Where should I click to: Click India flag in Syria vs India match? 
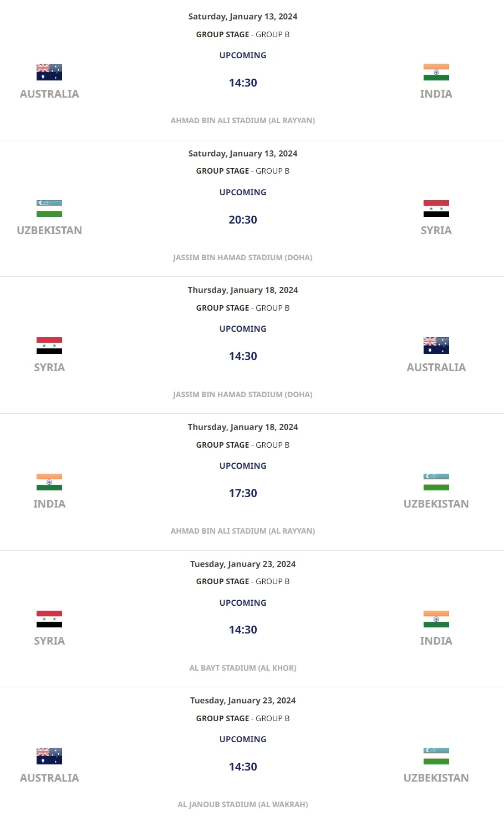(x=436, y=619)
